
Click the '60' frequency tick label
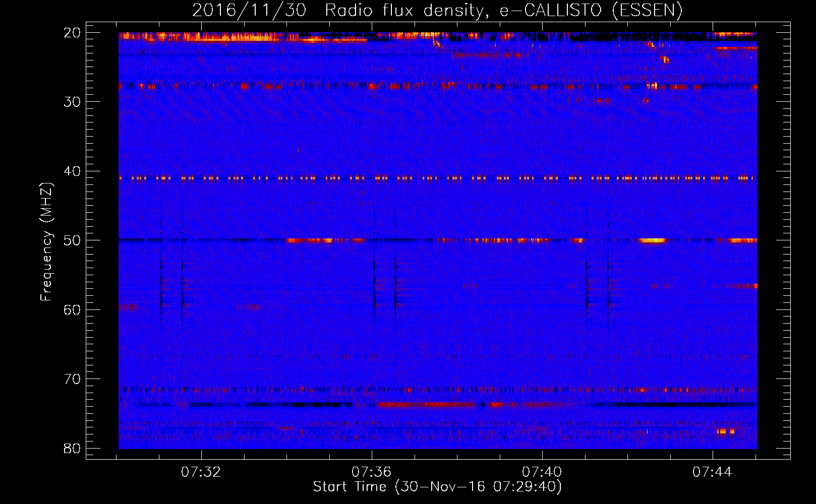[x=72, y=310]
